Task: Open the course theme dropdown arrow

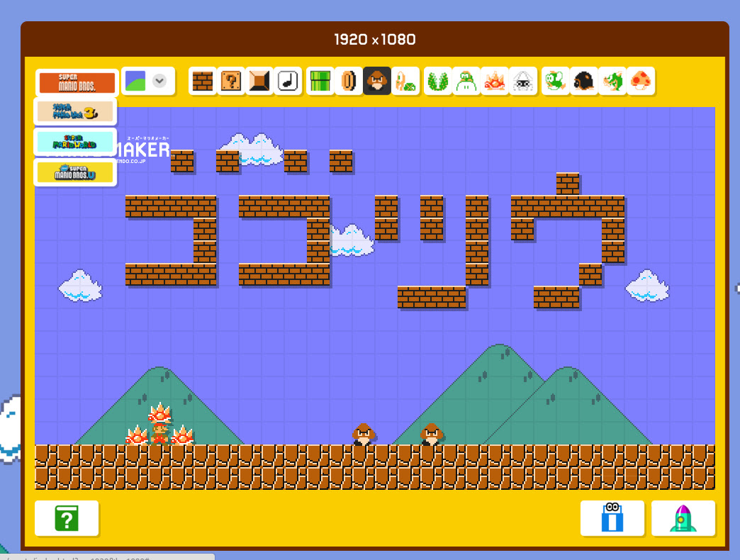Action: tap(159, 81)
